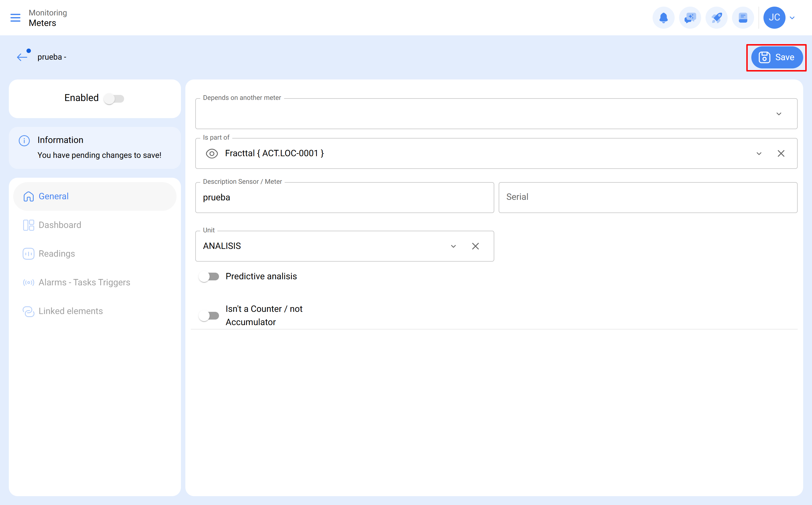Screen dimensions: 812x505
Task: Click the eye icon beside Fracttal ACT.LOC-0001
Action: [x=212, y=153]
